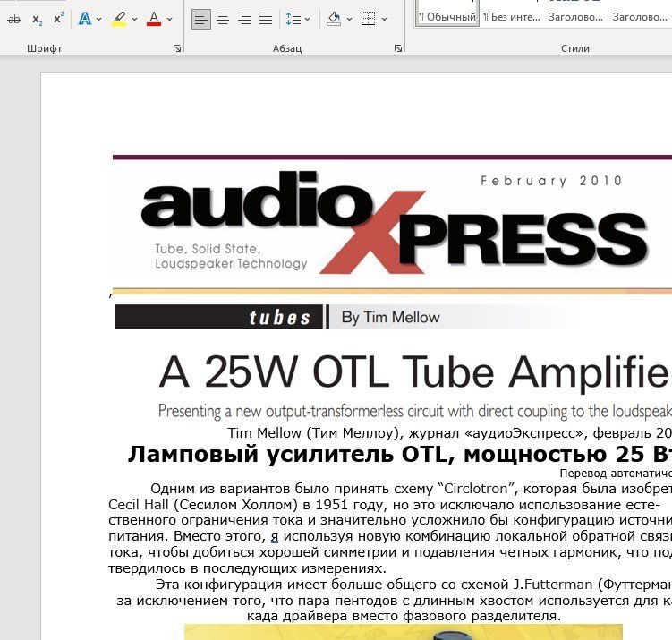Apply strikethrough formatting
Image resolution: width=672 pixels, height=640 pixels.
14,20
